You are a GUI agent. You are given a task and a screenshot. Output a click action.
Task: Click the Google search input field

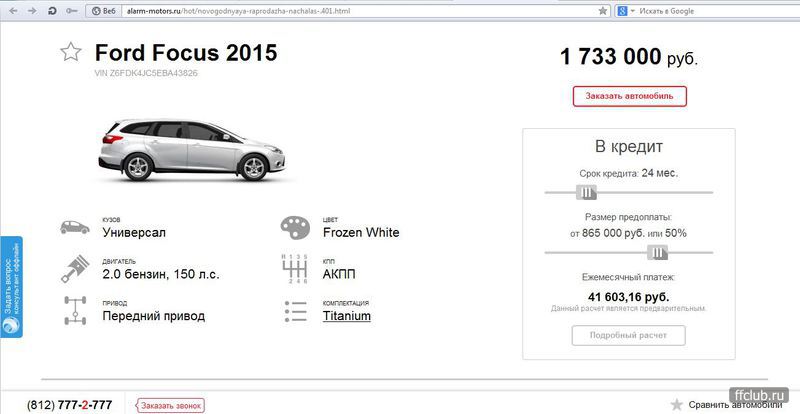coord(717,11)
